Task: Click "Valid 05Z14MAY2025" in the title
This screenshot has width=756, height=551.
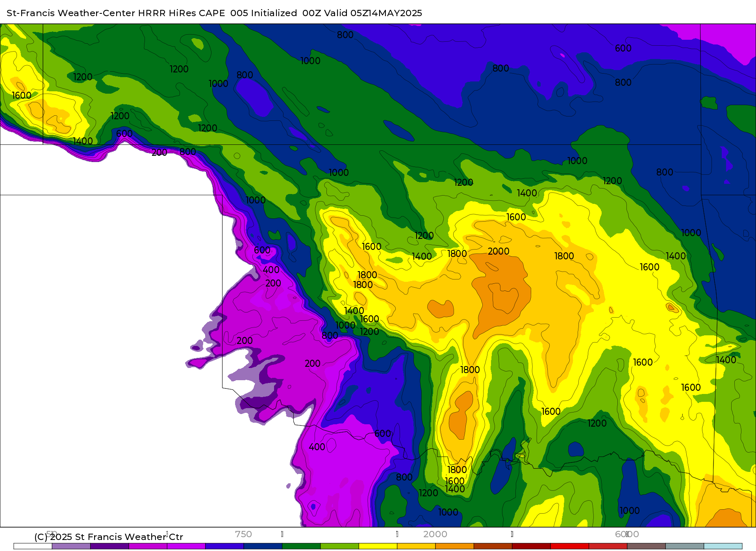Action: (x=373, y=13)
